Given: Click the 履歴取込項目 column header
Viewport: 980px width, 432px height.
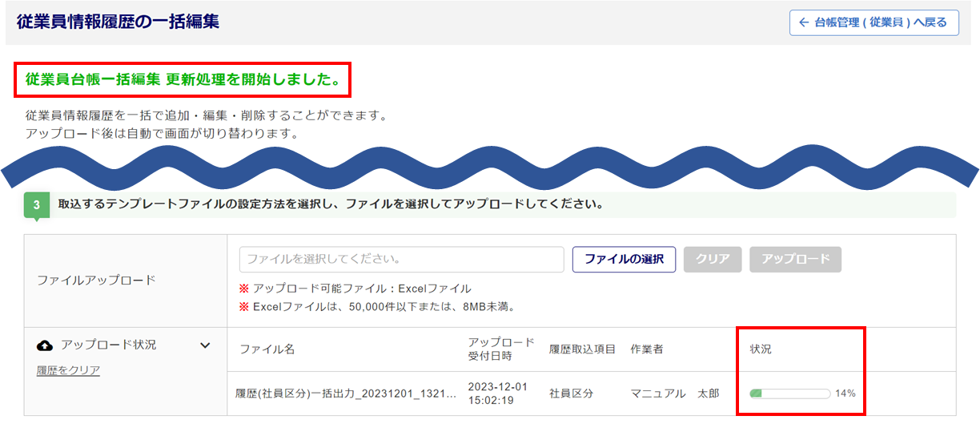Looking at the screenshot, I should pos(582,349).
